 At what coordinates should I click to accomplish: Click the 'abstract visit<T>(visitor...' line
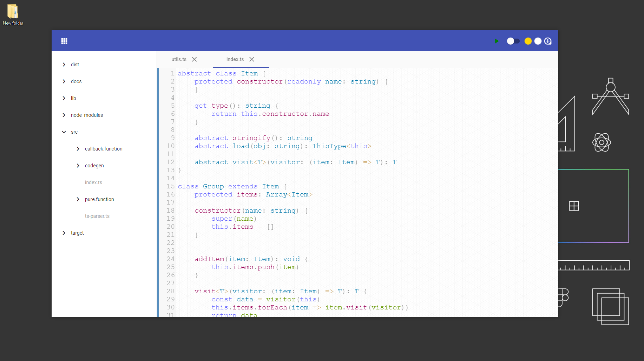pos(295,162)
